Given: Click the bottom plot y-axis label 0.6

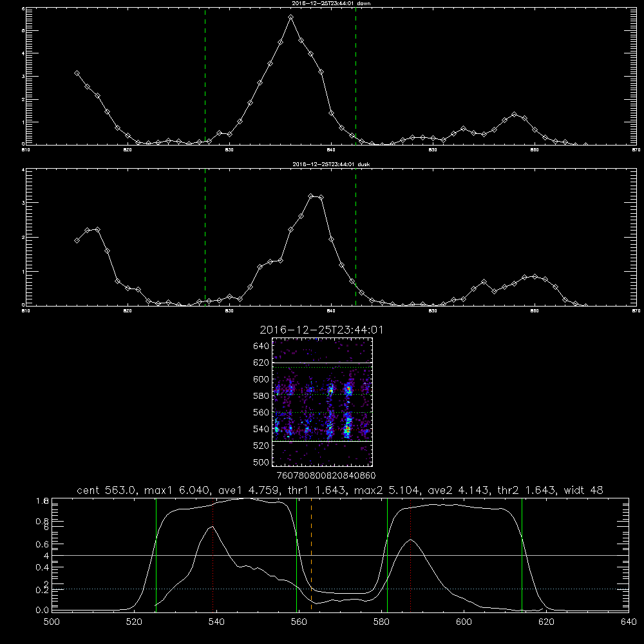Looking at the screenshot, I should pos(43,544).
